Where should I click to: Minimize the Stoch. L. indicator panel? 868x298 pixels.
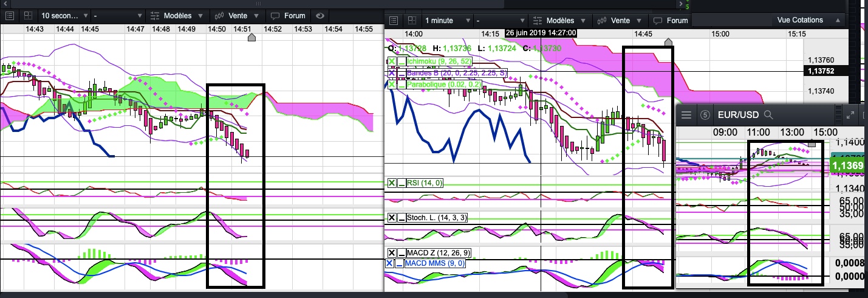pyautogui.click(x=402, y=218)
